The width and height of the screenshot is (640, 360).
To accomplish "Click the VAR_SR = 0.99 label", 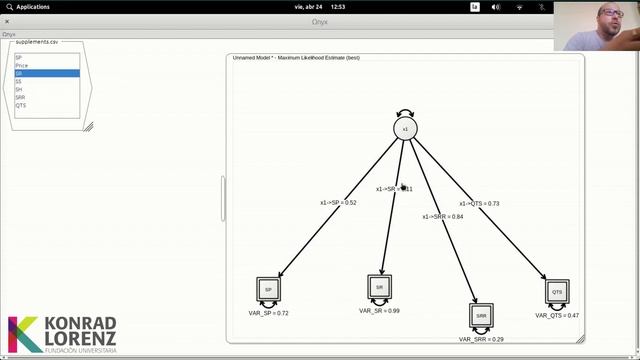I will tap(379, 311).
